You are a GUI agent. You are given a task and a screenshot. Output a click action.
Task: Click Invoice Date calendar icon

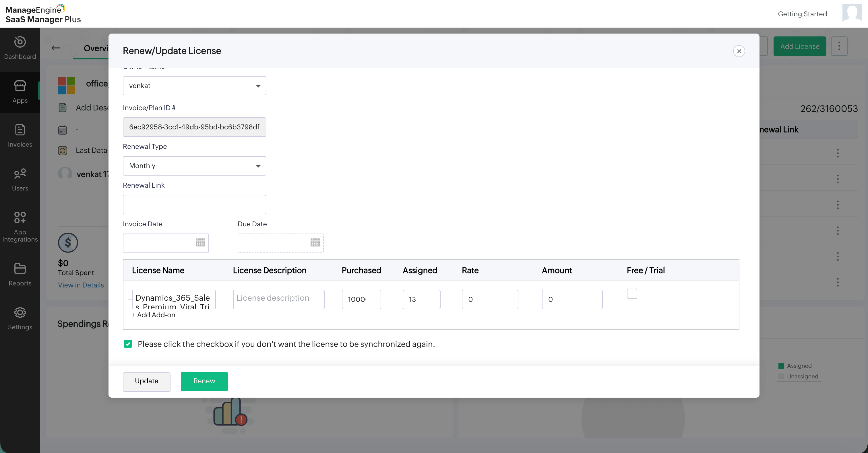[x=200, y=242]
